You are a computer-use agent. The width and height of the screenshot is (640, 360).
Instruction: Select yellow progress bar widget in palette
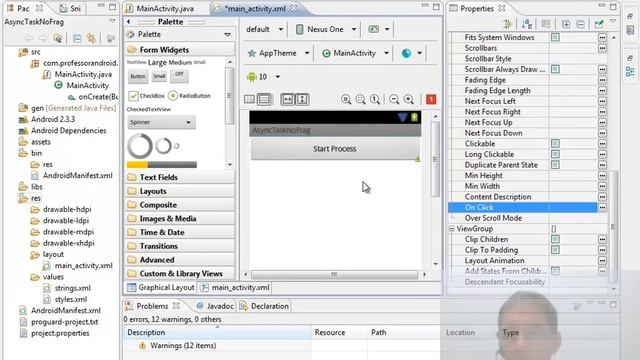(162, 165)
